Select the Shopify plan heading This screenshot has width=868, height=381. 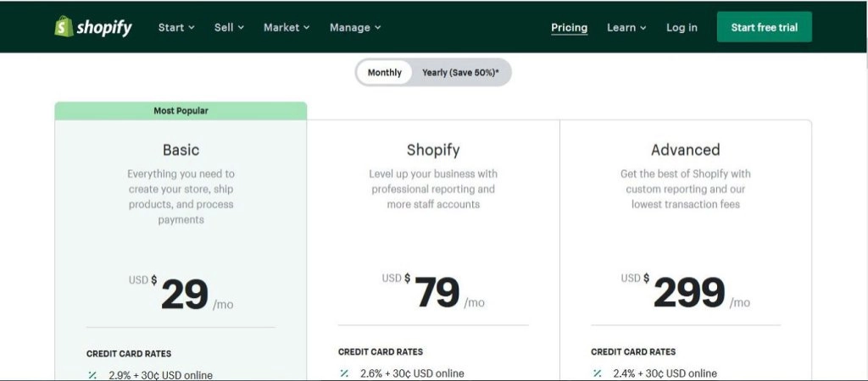coord(433,150)
